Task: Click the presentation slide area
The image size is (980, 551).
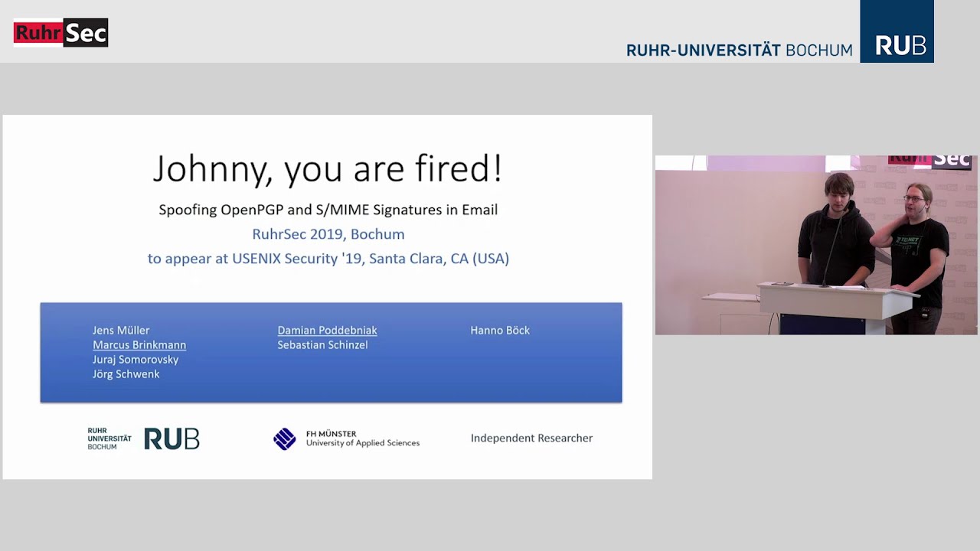Action: [328, 297]
